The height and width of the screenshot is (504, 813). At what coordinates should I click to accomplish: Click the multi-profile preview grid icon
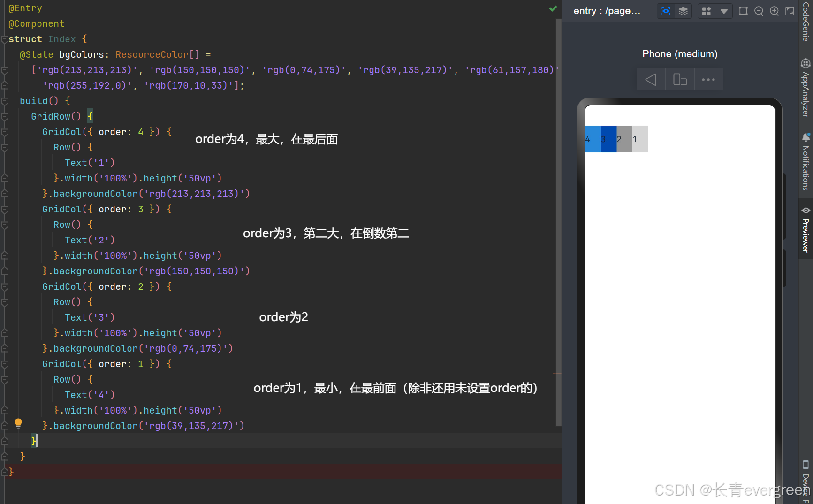(707, 11)
